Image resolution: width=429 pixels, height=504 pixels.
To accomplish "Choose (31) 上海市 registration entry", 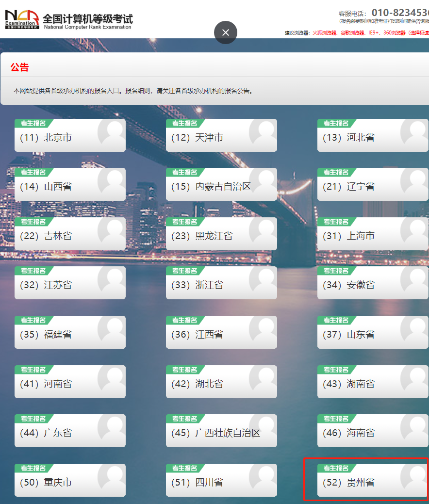I will click(x=360, y=236).
